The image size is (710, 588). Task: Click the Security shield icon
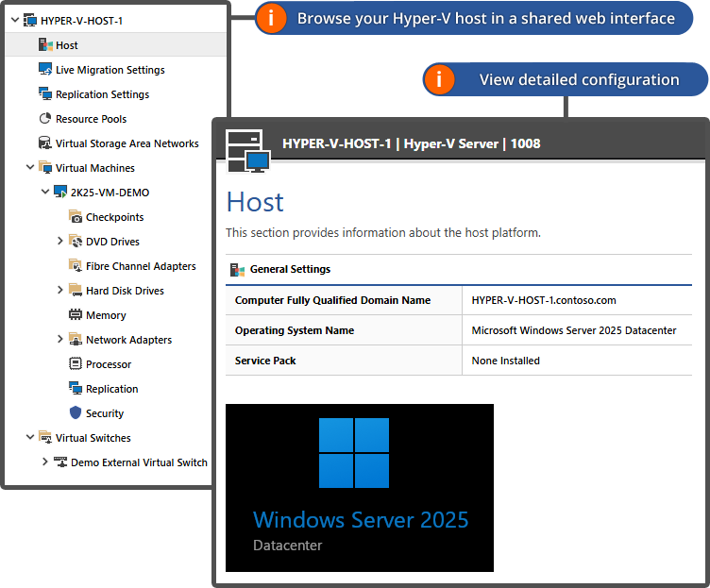pyautogui.click(x=76, y=412)
